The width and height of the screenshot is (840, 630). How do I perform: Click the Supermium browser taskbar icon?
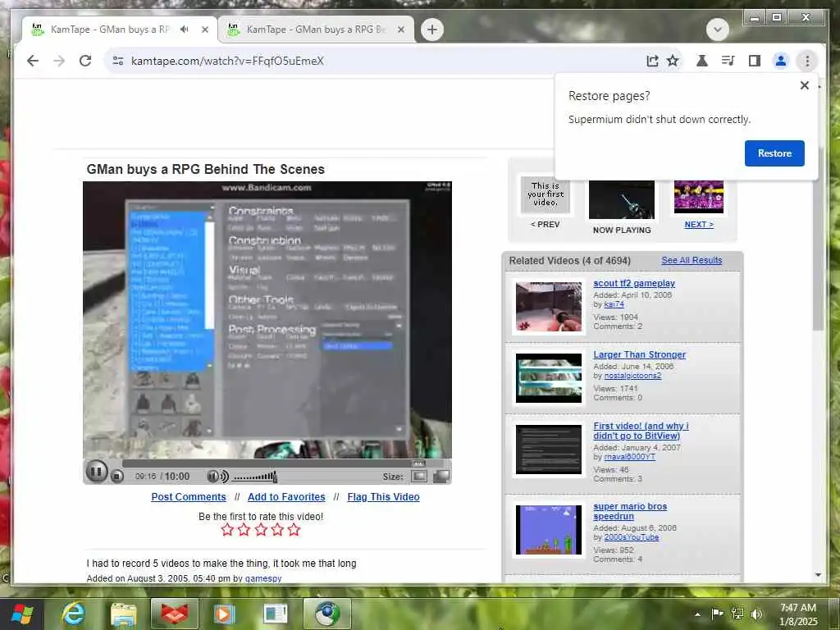coord(326,614)
